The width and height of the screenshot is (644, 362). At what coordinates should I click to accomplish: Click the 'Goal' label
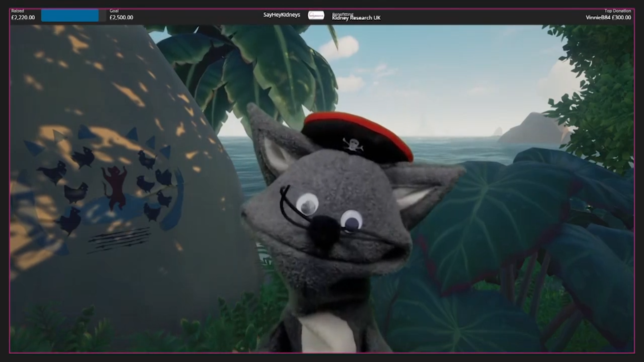114,11
